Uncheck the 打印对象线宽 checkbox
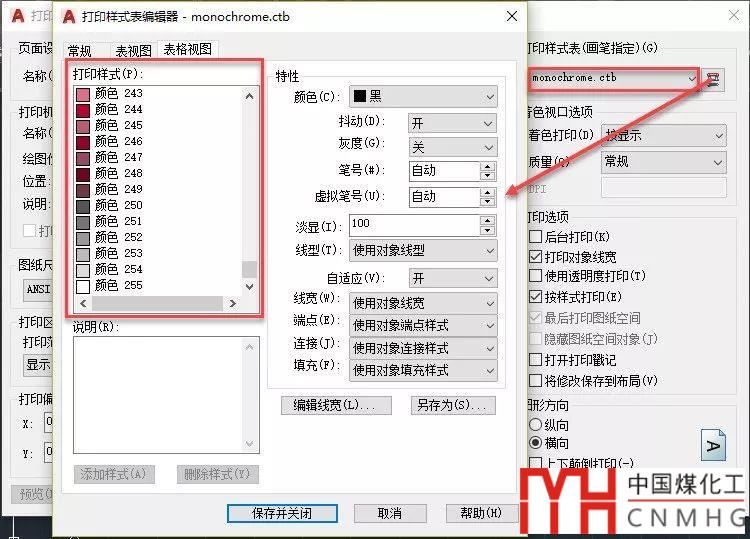Viewport: 750px width, 539px height. tap(536, 257)
